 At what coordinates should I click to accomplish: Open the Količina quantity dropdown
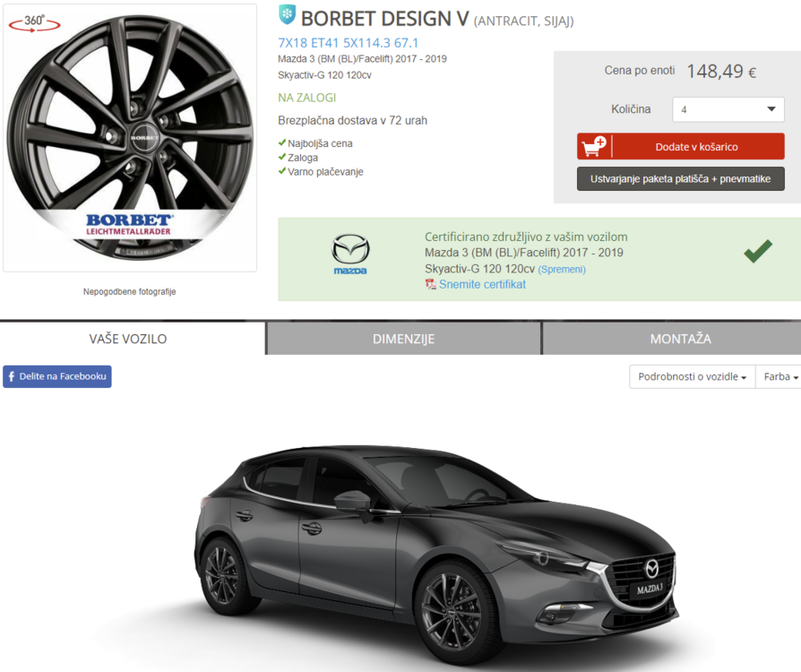coord(728,109)
